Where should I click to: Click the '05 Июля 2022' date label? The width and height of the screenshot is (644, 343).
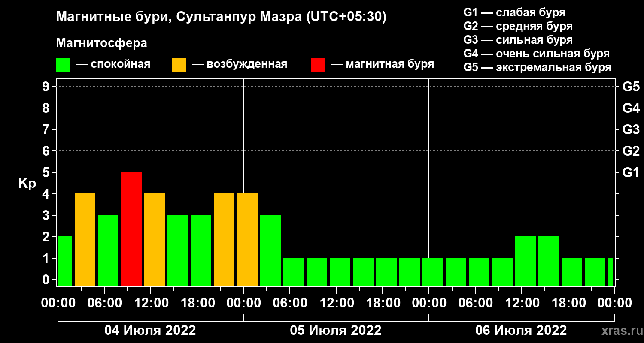(336, 331)
